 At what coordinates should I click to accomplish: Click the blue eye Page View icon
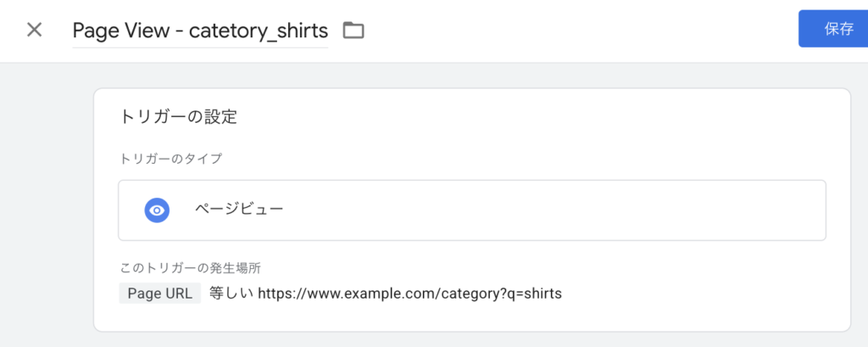(157, 210)
